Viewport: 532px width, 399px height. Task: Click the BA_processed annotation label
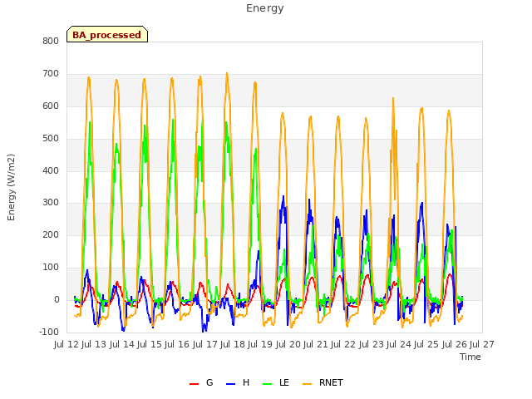click(107, 35)
